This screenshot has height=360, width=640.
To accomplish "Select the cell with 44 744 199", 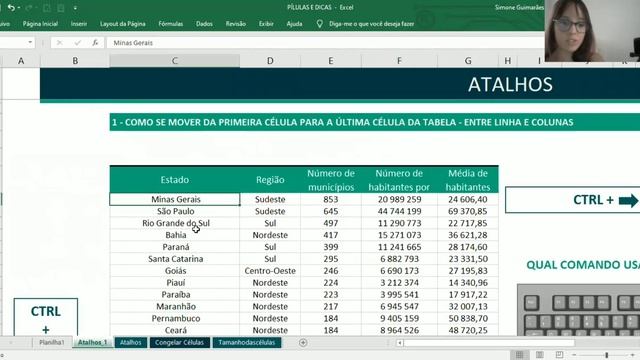I will [x=399, y=211].
